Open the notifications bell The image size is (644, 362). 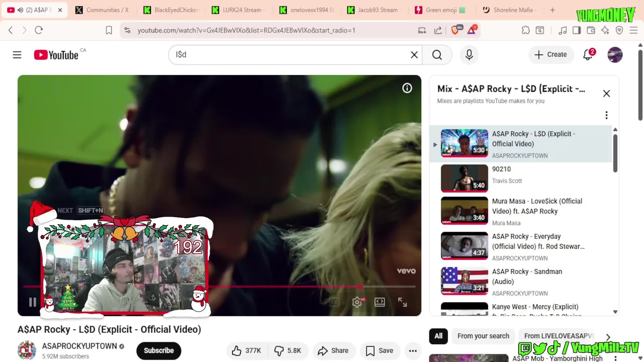[x=588, y=55]
